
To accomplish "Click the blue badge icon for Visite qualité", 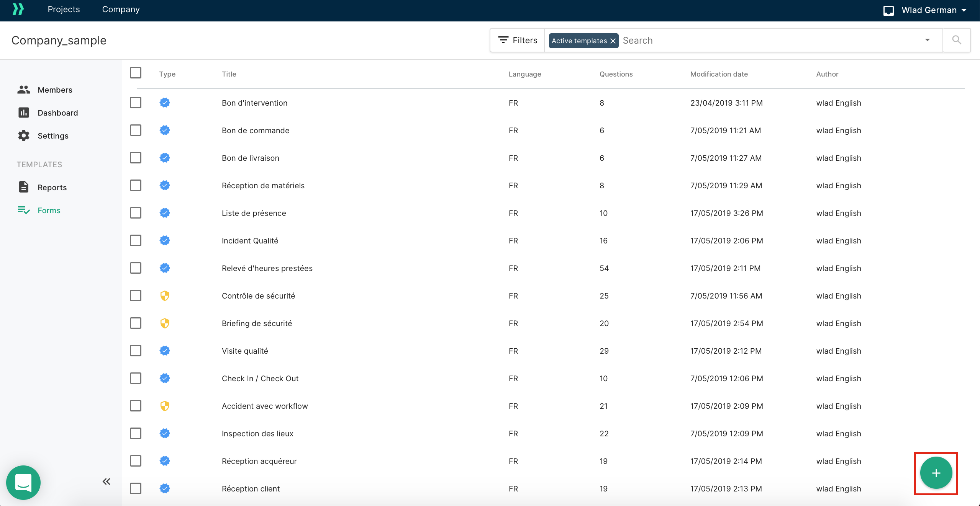I will (165, 351).
